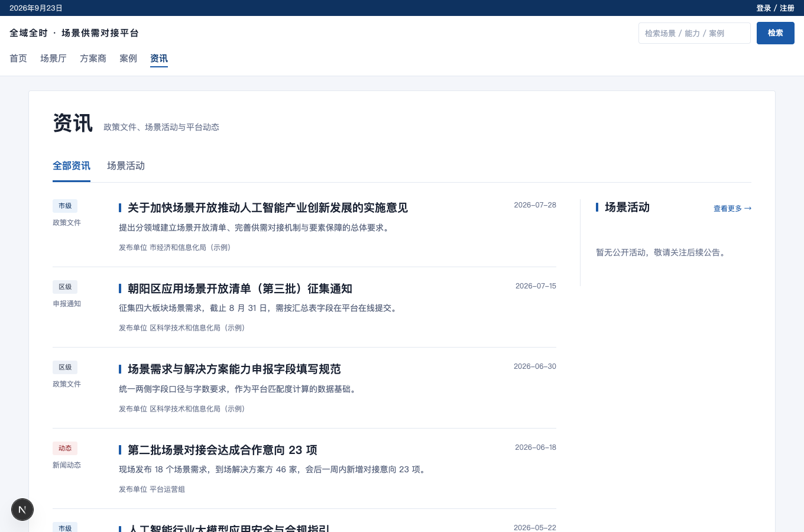This screenshot has width=804, height=532.
Task: Click the summary 统一两侧字段口径与字数要求
Action: pos(239,389)
